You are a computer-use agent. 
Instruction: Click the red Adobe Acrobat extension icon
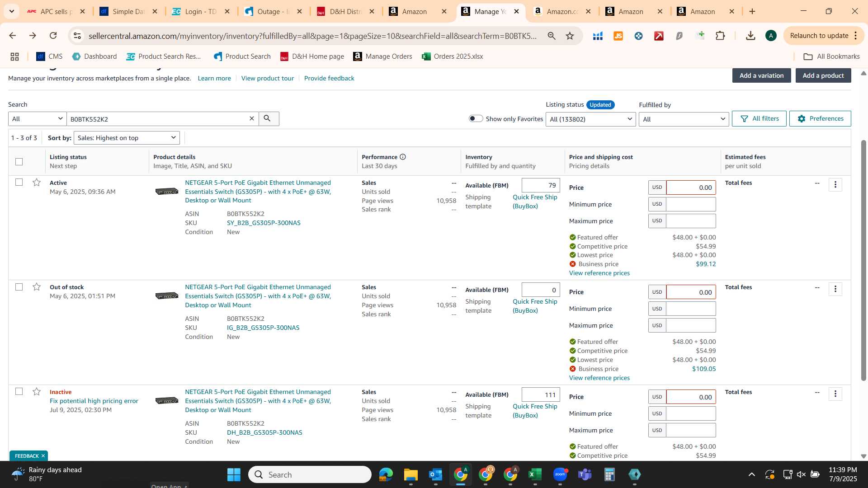[x=659, y=36]
